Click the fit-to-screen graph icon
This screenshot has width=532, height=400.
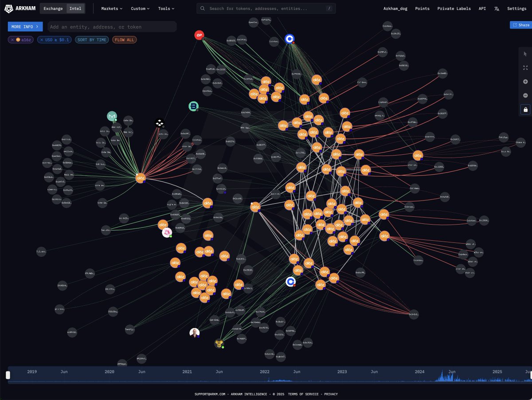525,68
